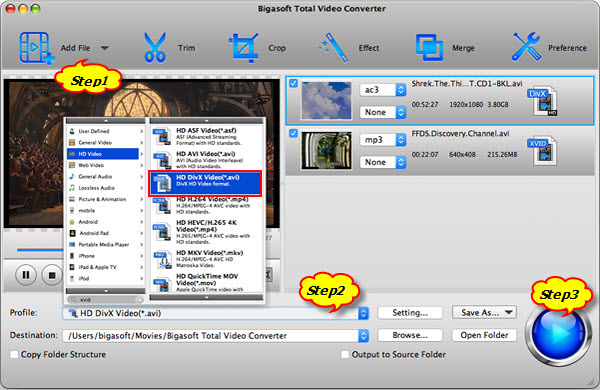The width and height of the screenshot is (600, 390).
Task: Click the DivX HD format icon
Action: tap(542, 101)
